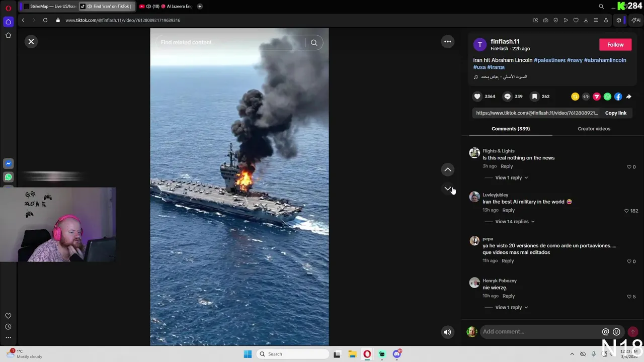Open the three-dot more options menu on video
Viewport: 644px width, 362px height.
[447, 42]
